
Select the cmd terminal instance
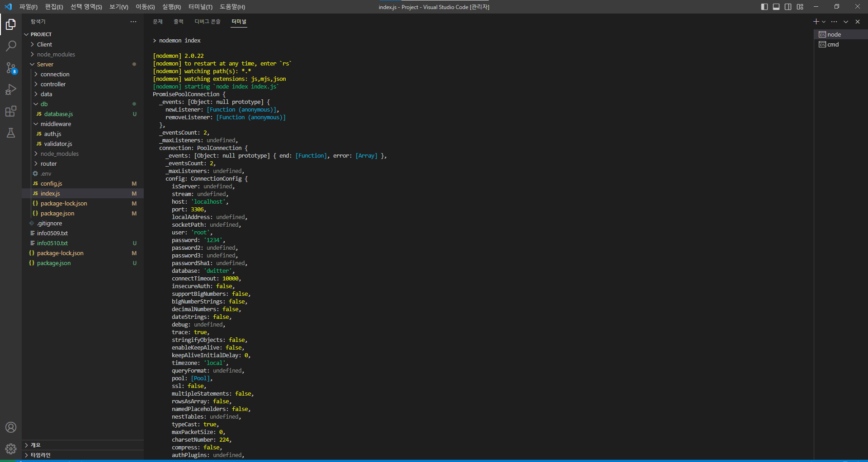[841, 44]
